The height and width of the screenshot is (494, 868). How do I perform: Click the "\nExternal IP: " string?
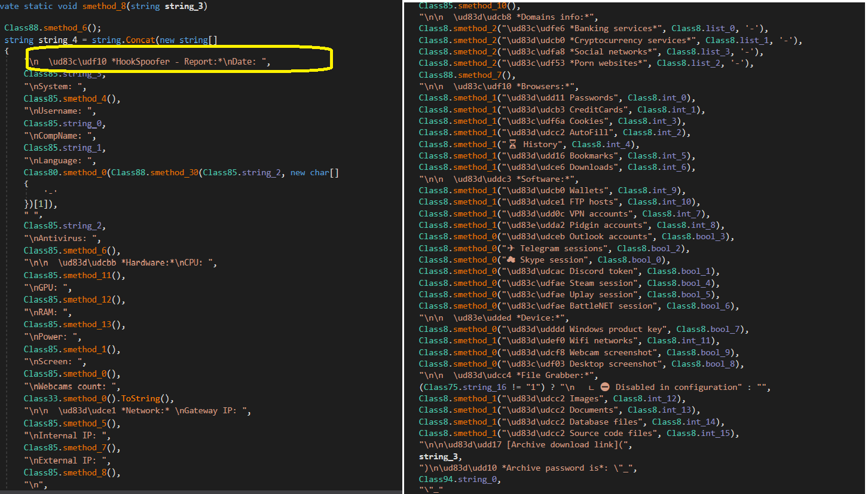coord(67,461)
